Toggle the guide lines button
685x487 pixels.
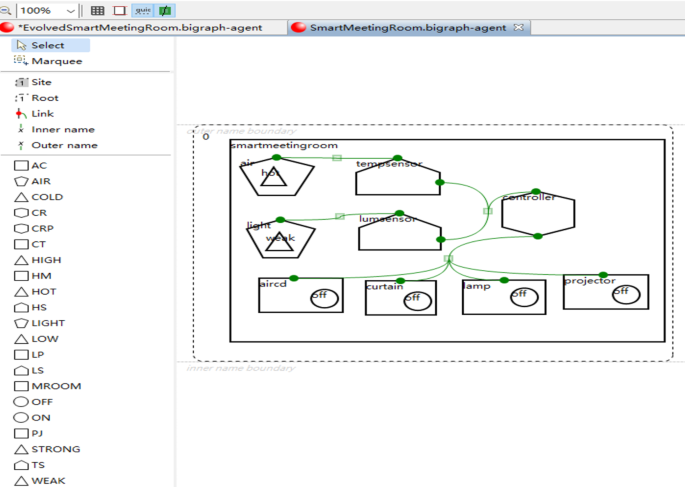tap(142, 10)
